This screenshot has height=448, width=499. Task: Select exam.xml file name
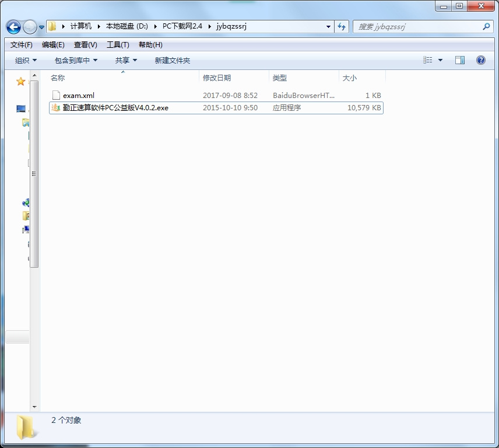79,96
